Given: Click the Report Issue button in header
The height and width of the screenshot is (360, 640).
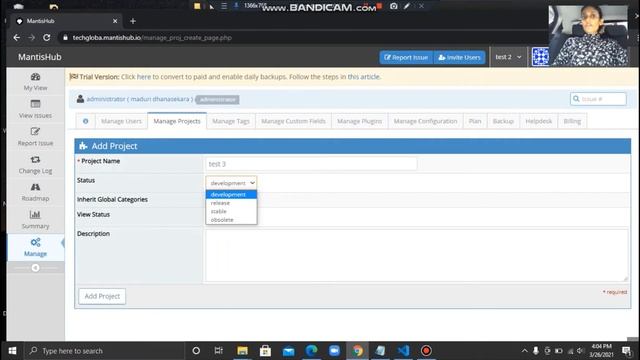Looking at the screenshot, I should click(x=406, y=58).
